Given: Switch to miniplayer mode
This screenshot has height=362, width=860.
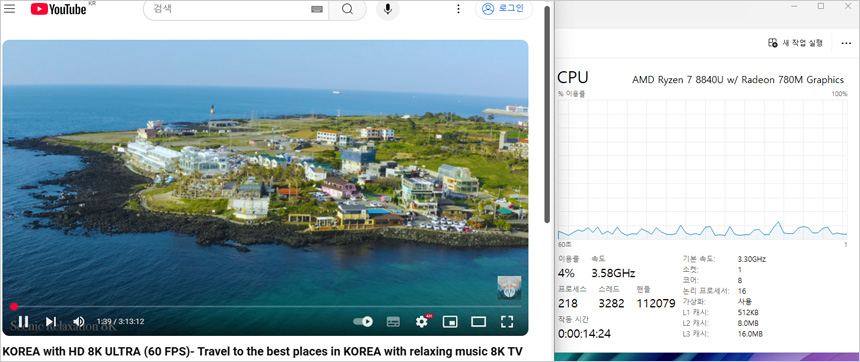Looking at the screenshot, I should (x=450, y=321).
